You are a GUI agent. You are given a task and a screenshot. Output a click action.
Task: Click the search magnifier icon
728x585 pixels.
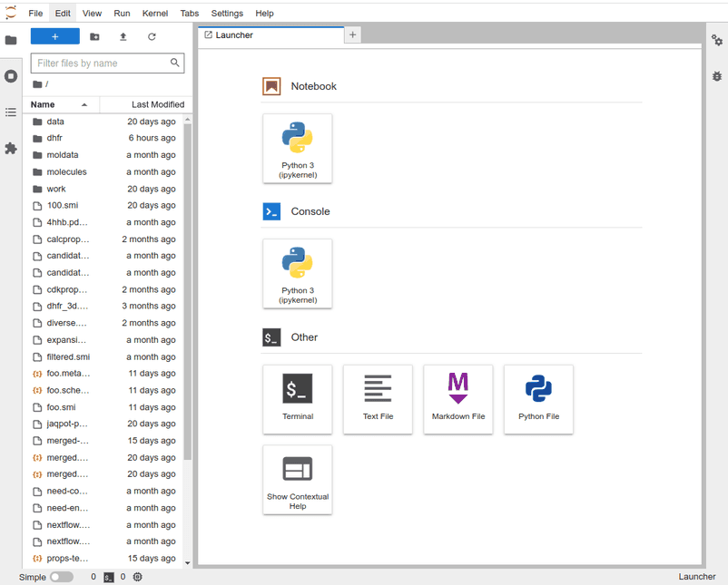click(x=174, y=63)
